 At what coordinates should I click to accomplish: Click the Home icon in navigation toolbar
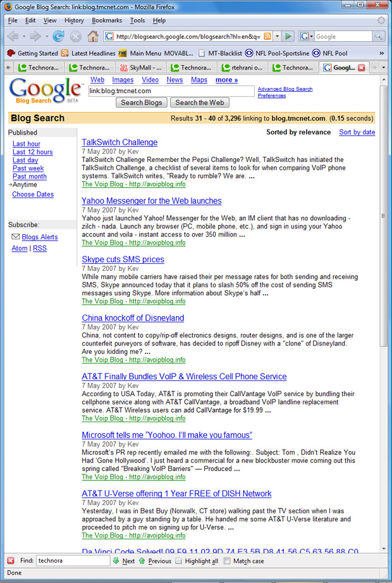(x=92, y=37)
